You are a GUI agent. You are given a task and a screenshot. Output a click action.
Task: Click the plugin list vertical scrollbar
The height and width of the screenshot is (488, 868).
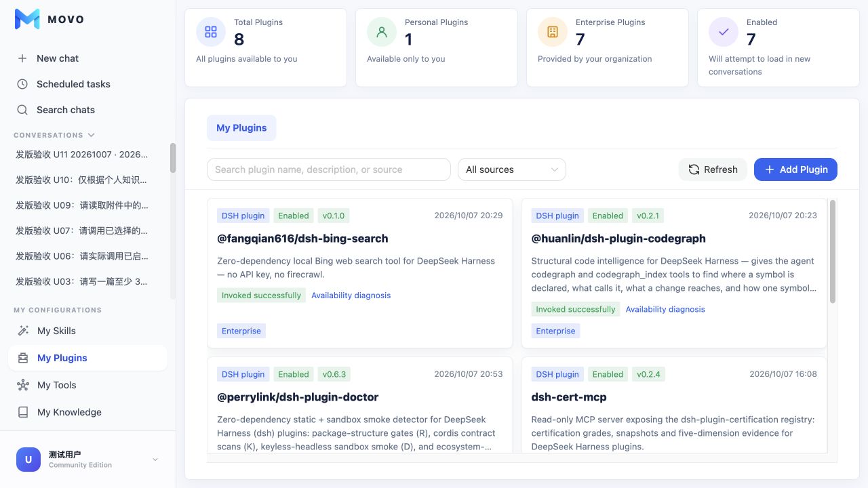click(x=833, y=251)
